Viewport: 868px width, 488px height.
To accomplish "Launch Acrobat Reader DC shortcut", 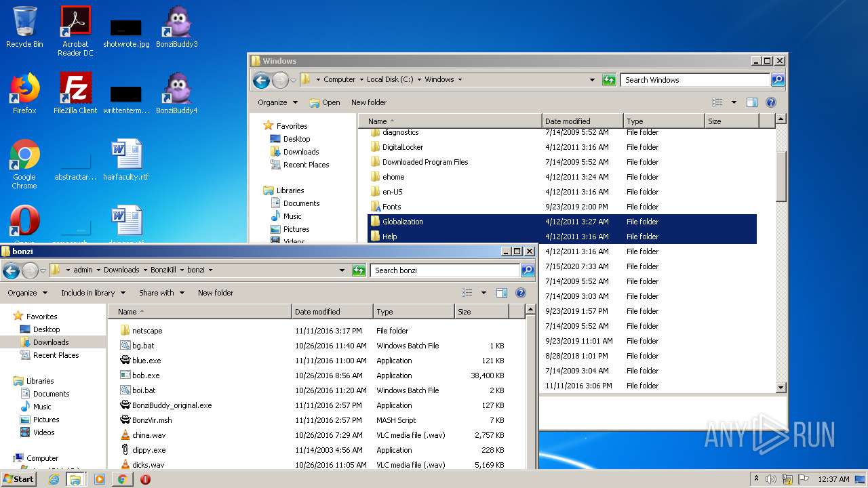I will coord(75,30).
